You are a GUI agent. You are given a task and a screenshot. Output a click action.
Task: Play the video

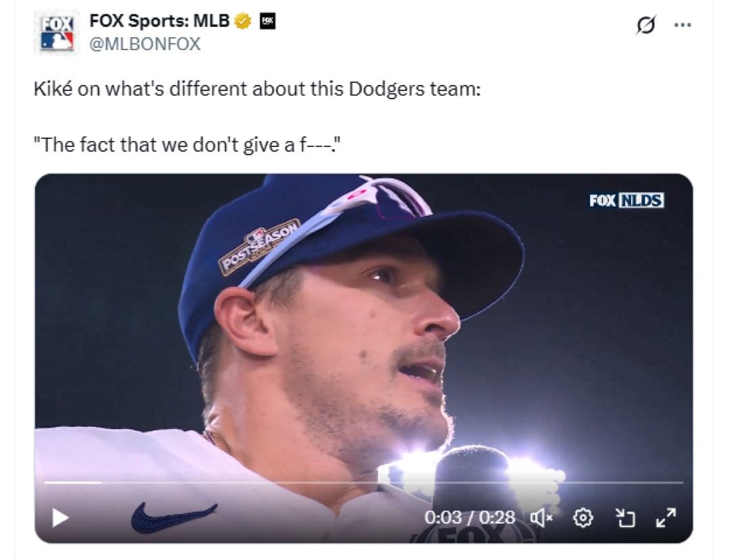[x=60, y=517]
